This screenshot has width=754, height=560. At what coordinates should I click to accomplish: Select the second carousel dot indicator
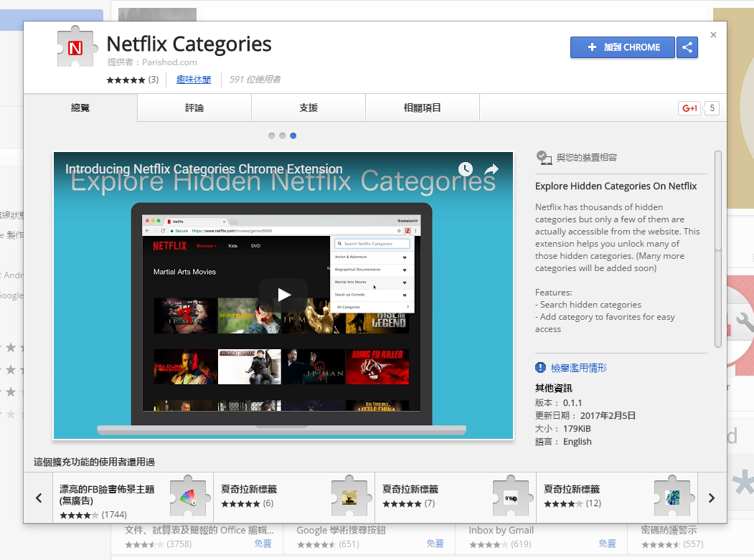(x=283, y=136)
